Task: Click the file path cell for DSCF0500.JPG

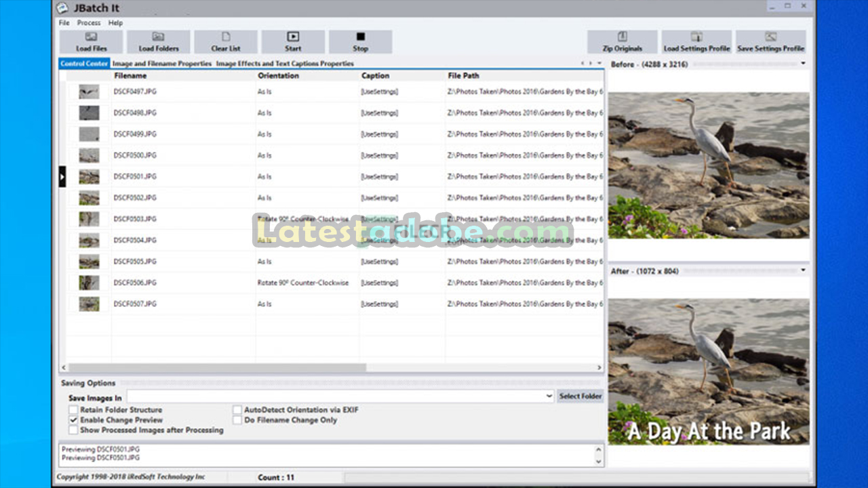Action: 524,155
